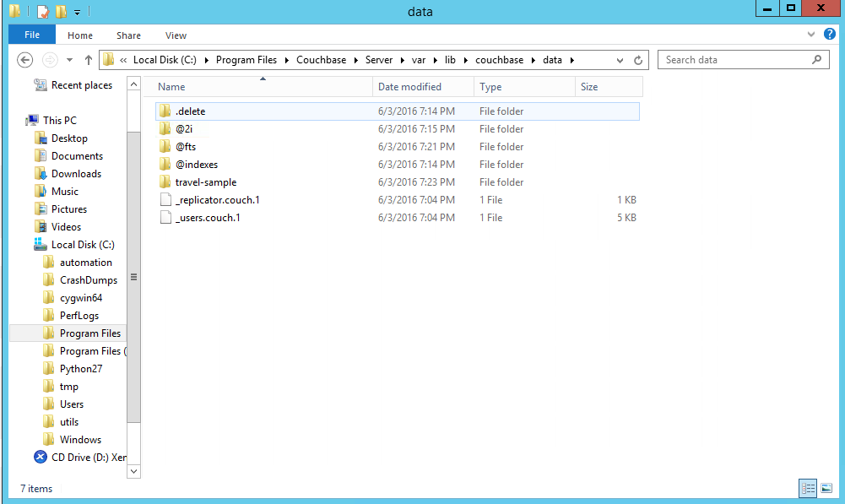Click the Back navigation arrow

25,60
